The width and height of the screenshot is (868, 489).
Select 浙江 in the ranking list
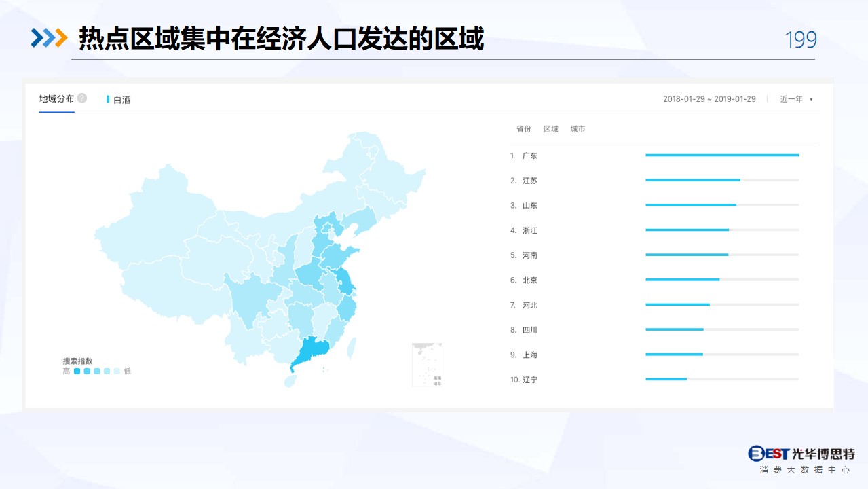pos(530,230)
